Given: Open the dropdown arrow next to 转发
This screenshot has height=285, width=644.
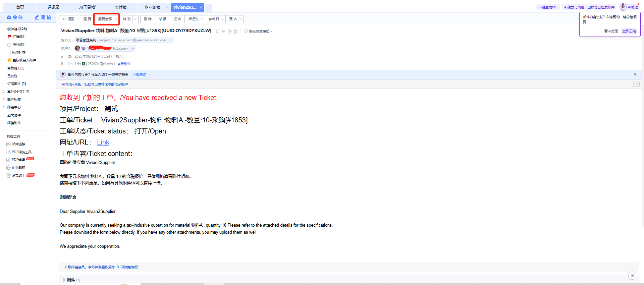Looking at the screenshot, I should [136, 19].
